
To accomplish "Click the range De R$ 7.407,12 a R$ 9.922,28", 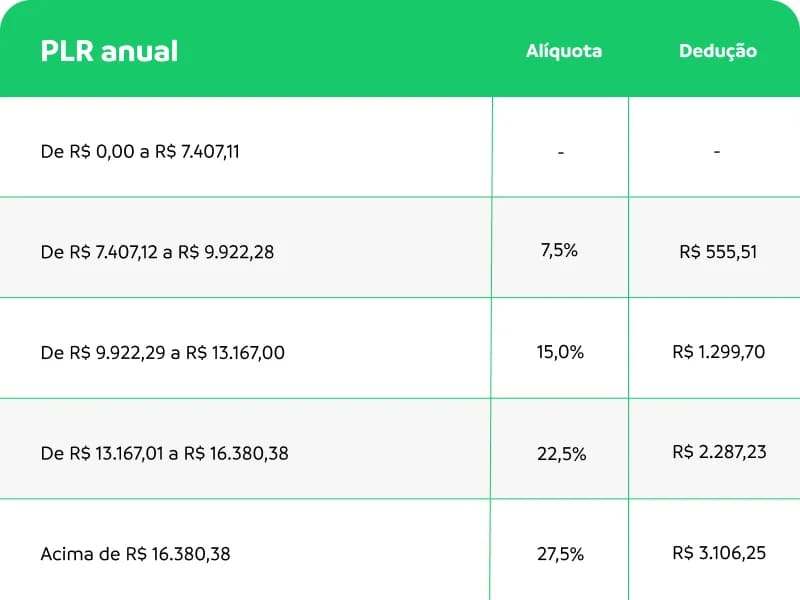I will tap(157, 252).
